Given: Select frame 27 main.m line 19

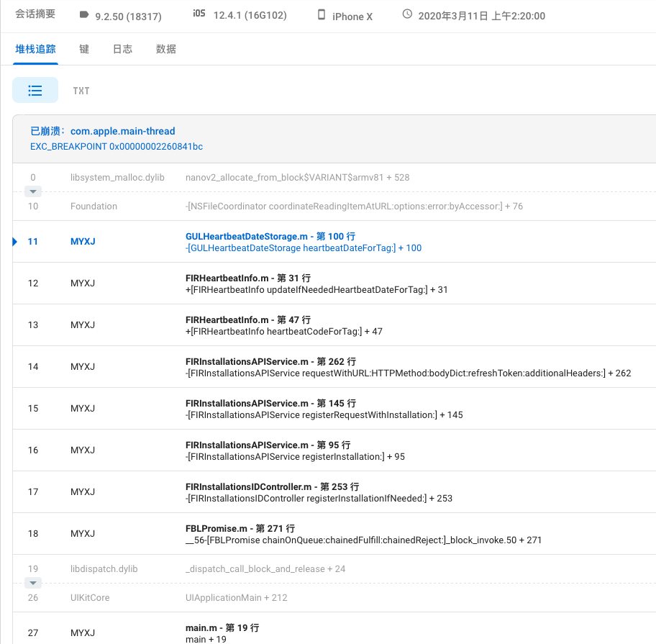Looking at the screenshot, I should point(222,627).
